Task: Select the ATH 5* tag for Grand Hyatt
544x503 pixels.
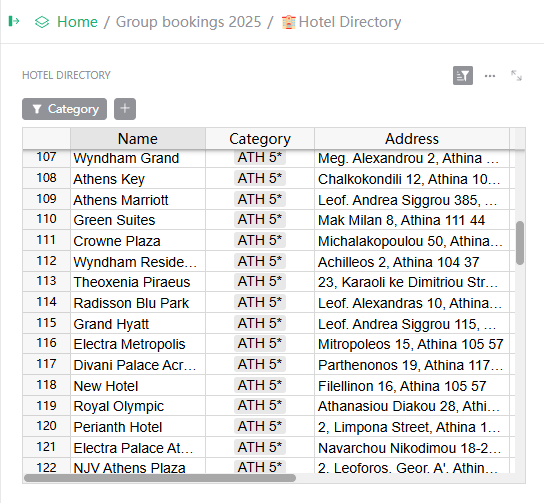Action: pos(260,323)
